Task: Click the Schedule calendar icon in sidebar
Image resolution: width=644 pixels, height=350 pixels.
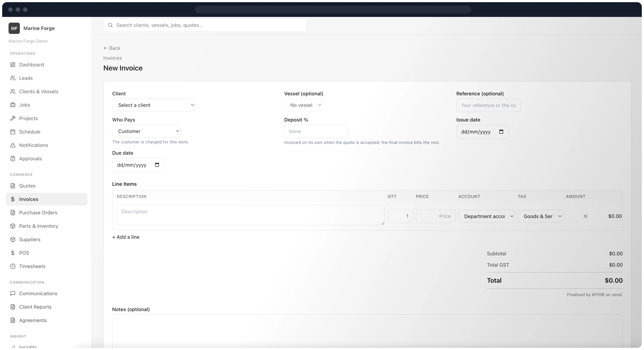Action: click(13, 132)
